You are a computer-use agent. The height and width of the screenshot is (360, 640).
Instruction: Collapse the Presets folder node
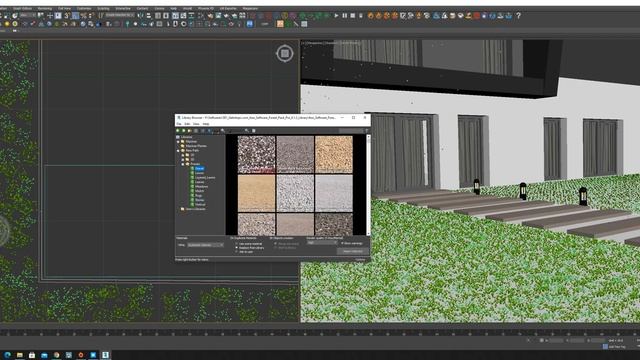coord(182,164)
